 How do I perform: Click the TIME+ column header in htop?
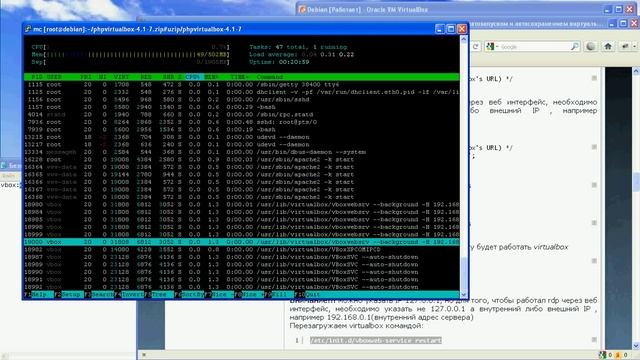[x=240, y=77]
